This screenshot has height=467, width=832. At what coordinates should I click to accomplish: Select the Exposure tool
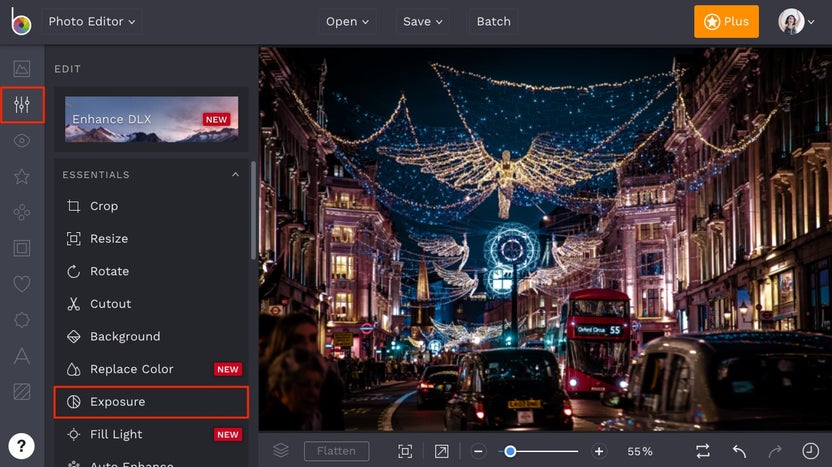click(x=151, y=402)
